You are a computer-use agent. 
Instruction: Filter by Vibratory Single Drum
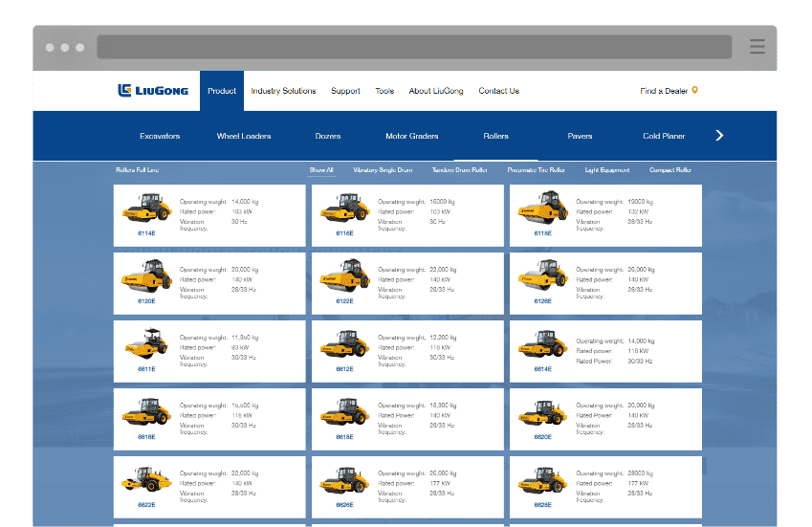tap(383, 170)
